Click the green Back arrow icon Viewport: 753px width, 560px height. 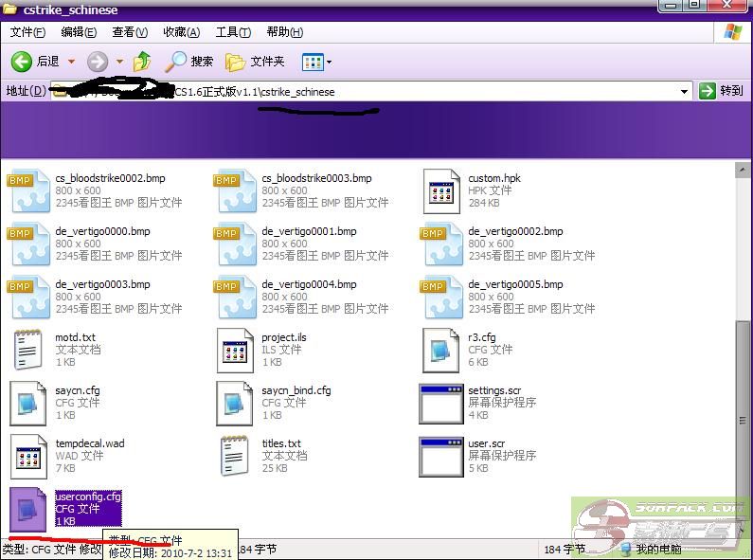pyautogui.click(x=22, y=62)
